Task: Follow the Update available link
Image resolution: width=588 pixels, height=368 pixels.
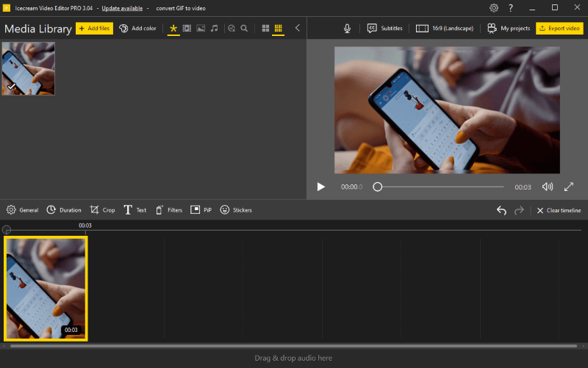Action: [122, 8]
